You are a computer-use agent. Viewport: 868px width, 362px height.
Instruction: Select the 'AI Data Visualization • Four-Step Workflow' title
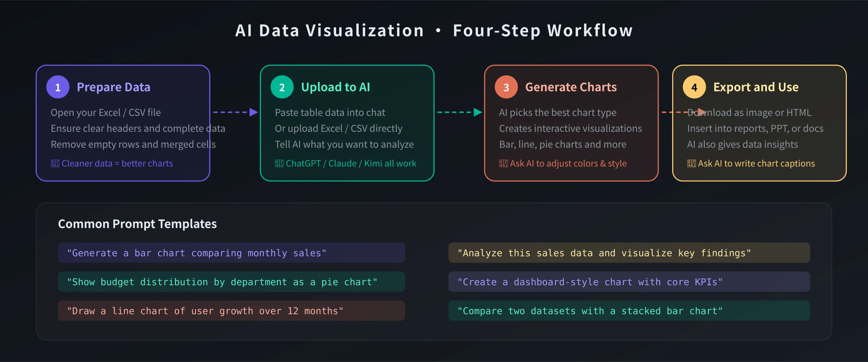coord(434,31)
